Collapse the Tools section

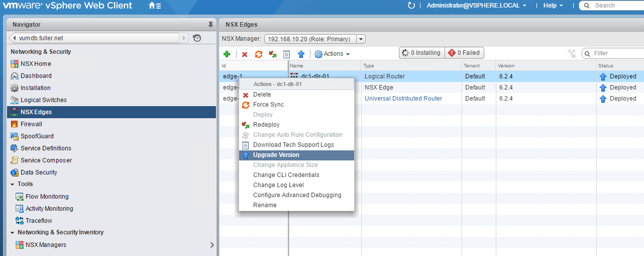pyautogui.click(x=13, y=184)
